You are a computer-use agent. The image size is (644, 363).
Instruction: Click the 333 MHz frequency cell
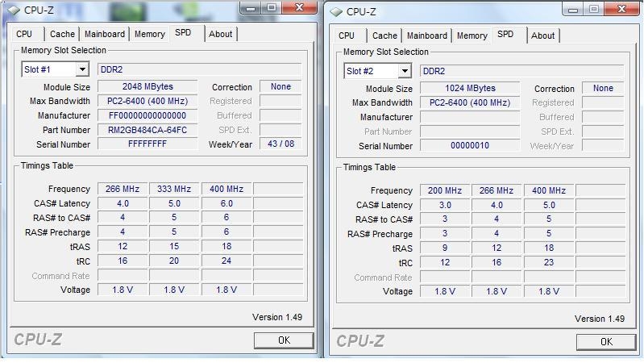pos(174,189)
